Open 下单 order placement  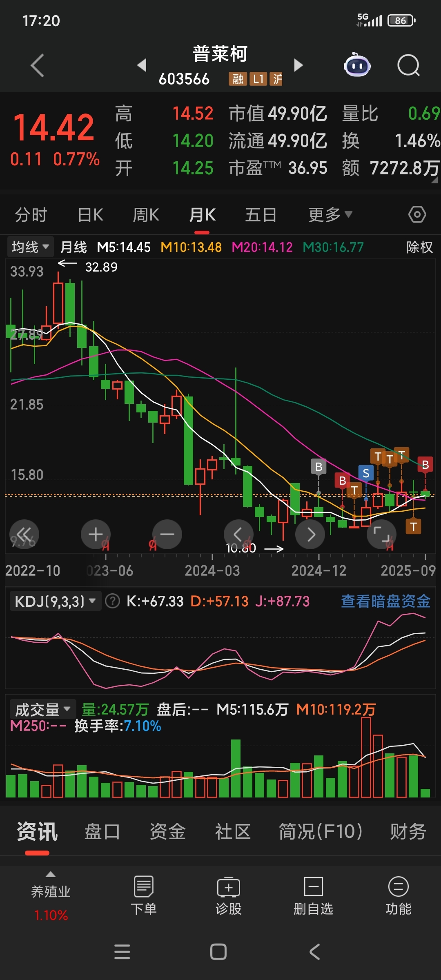click(143, 896)
